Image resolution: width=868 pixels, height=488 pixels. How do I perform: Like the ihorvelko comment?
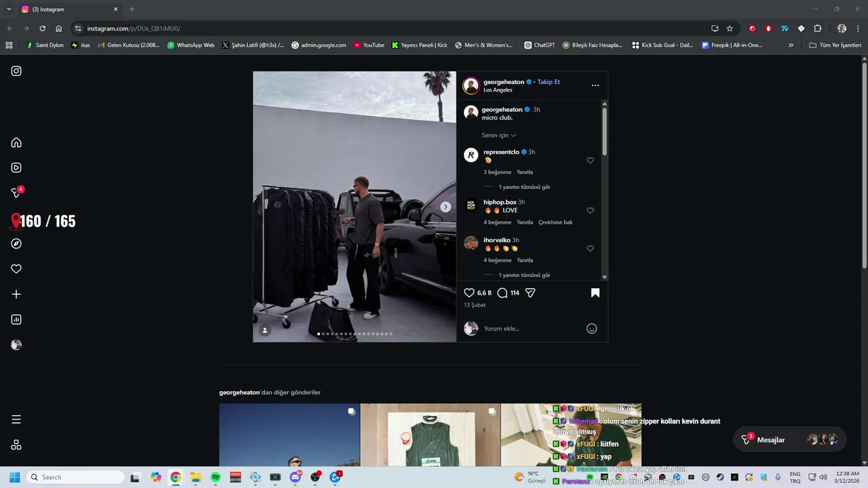[x=590, y=249]
